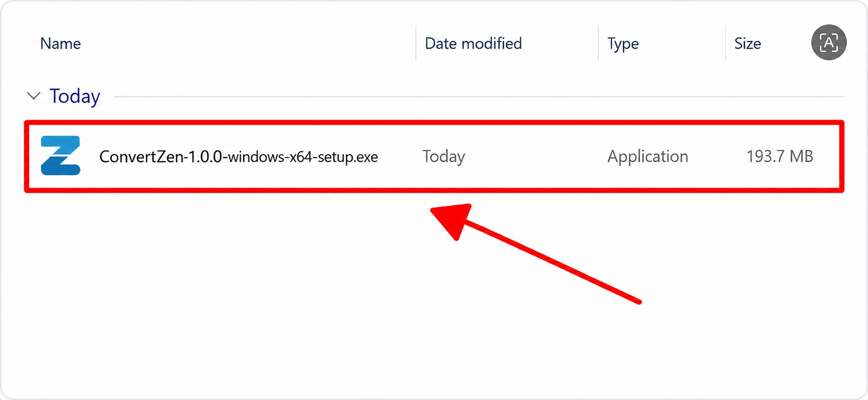
Task: Click divider between Date modified and Type columns
Action: 598,43
